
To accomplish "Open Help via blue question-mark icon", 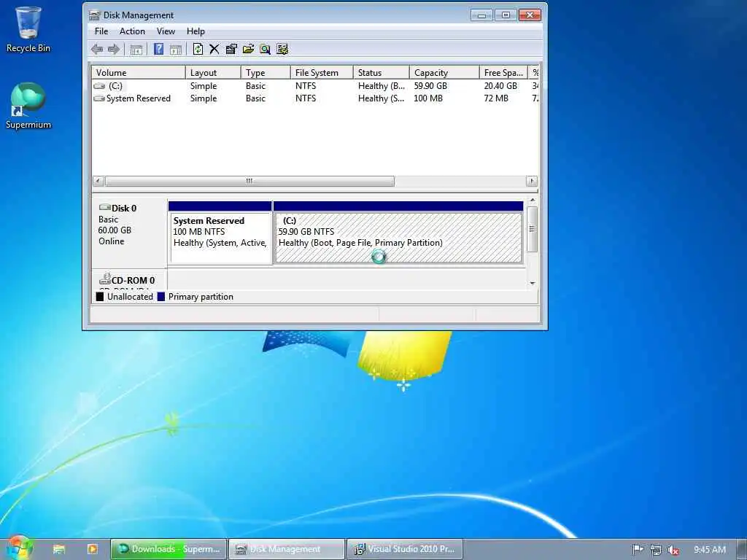I will pyautogui.click(x=158, y=49).
